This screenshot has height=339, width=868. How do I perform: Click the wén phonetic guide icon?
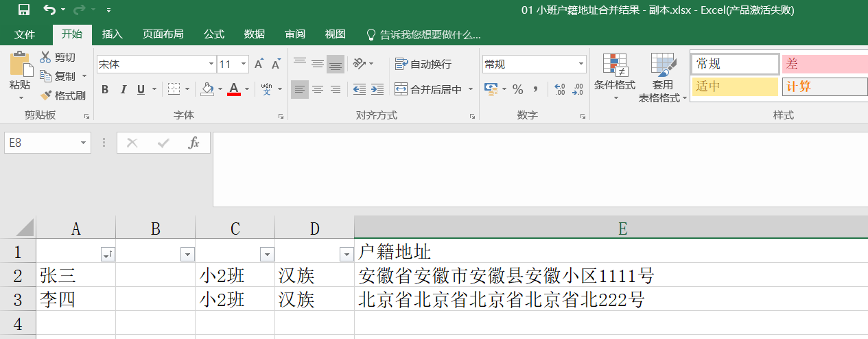pyautogui.click(x=266, y=89)
